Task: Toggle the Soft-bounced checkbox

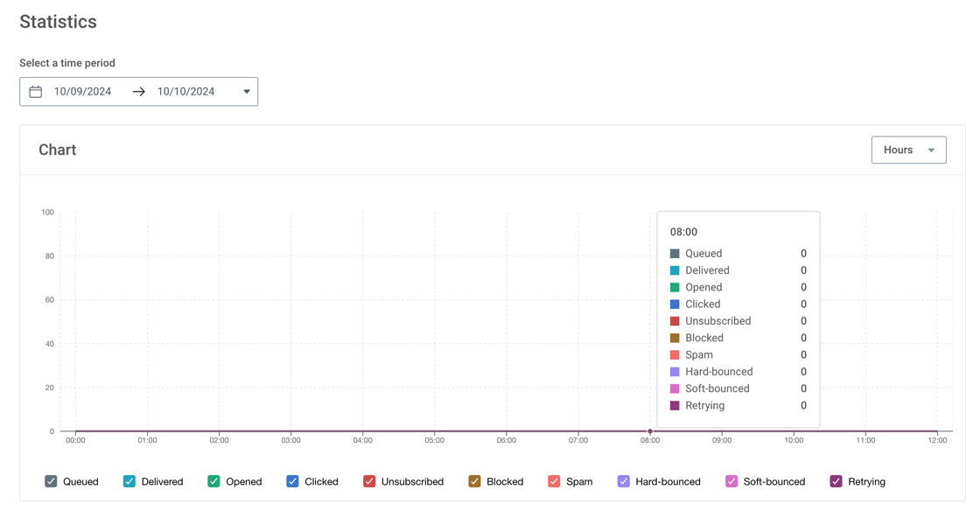Action: click(x=731, y=481)
